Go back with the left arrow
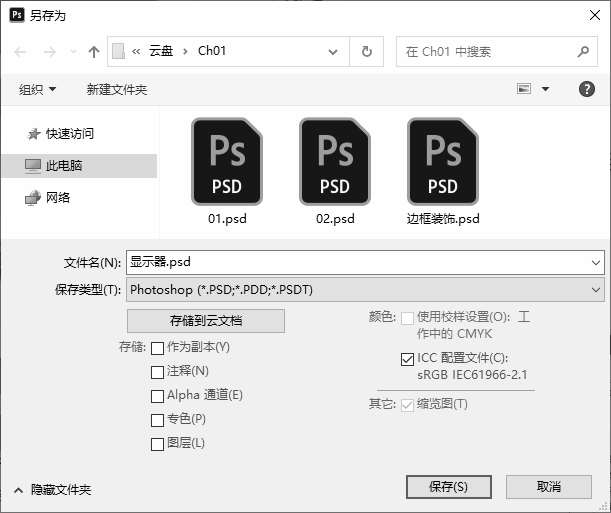Screen dimensions: 611x513 click(x=20, y=52)
